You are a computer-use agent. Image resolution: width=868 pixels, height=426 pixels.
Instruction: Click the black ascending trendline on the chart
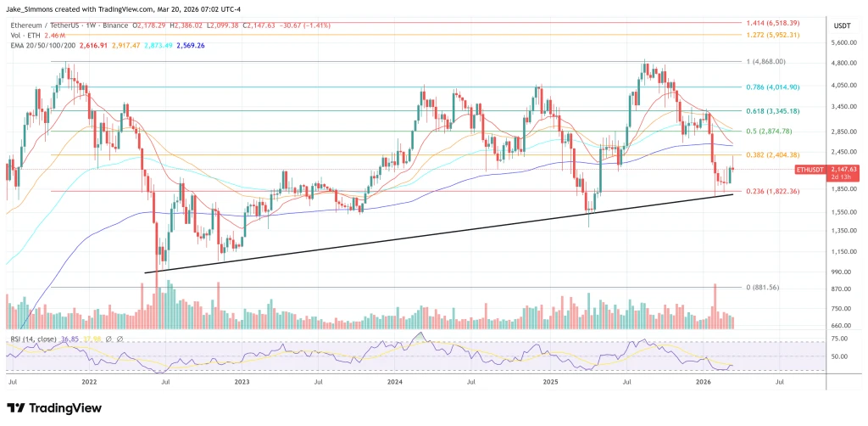pyautogui.click(x=438, y=233)
